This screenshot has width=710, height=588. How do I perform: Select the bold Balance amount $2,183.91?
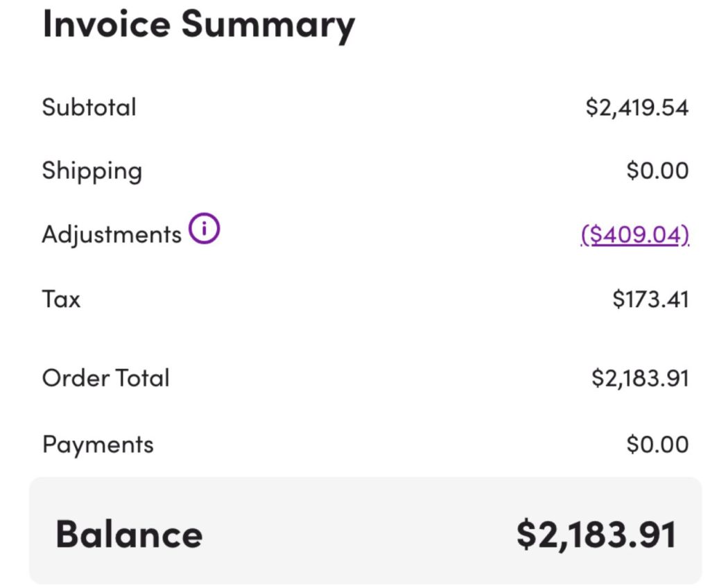tap(596, 534)
